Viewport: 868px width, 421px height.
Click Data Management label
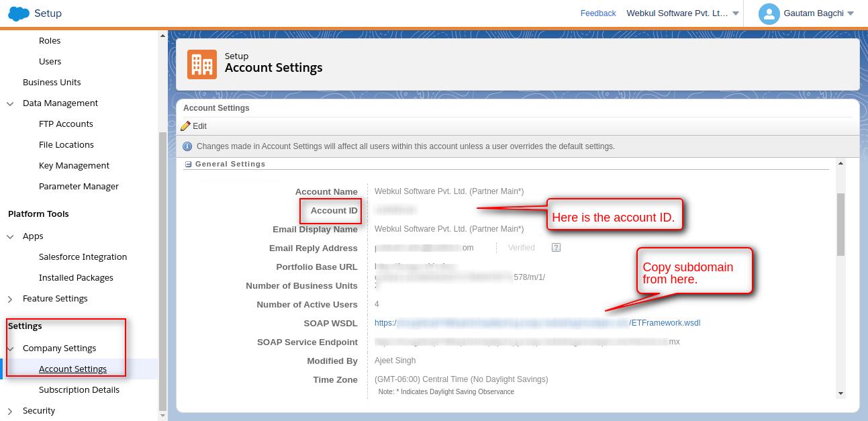(x=60, y=103)
